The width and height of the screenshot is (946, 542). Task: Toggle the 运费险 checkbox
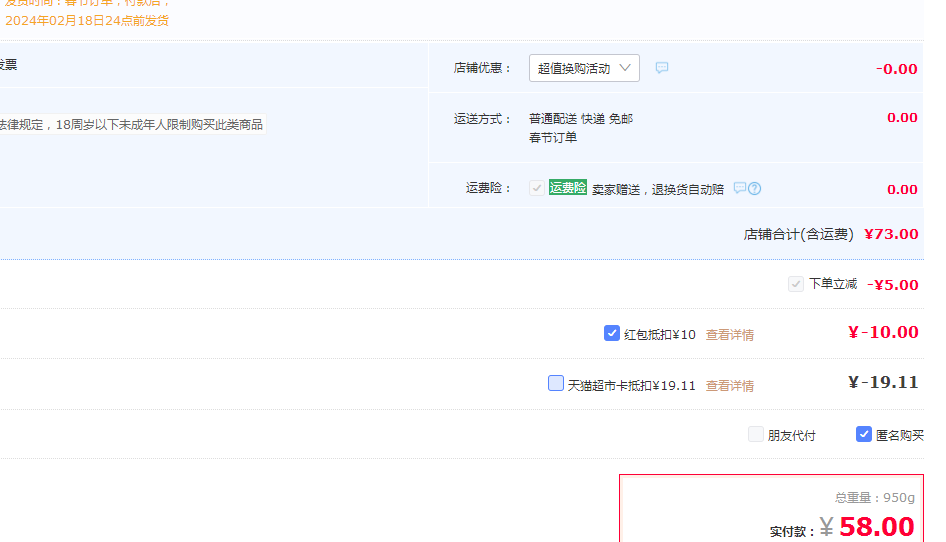click(x=537, y=188)
